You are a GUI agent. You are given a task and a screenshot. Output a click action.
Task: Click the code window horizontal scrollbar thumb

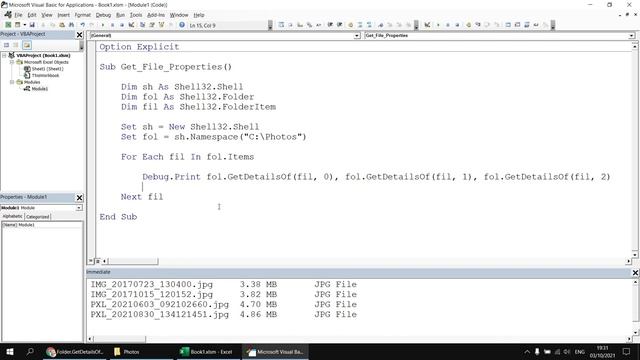133,261
